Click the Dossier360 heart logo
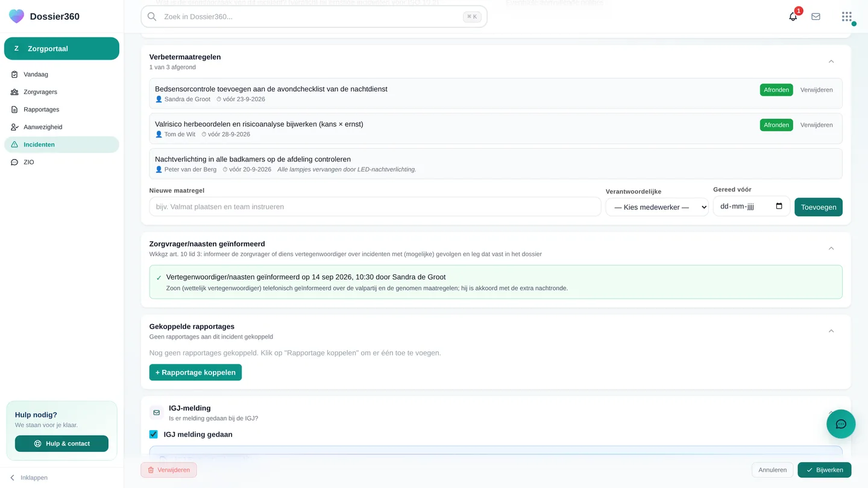 click(x=17, y=16)
